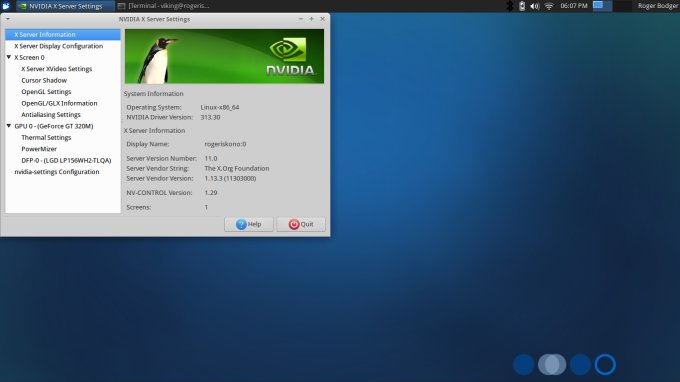Click the 1.13.3 (11303000) vendor version

click(x=230, y=179)
